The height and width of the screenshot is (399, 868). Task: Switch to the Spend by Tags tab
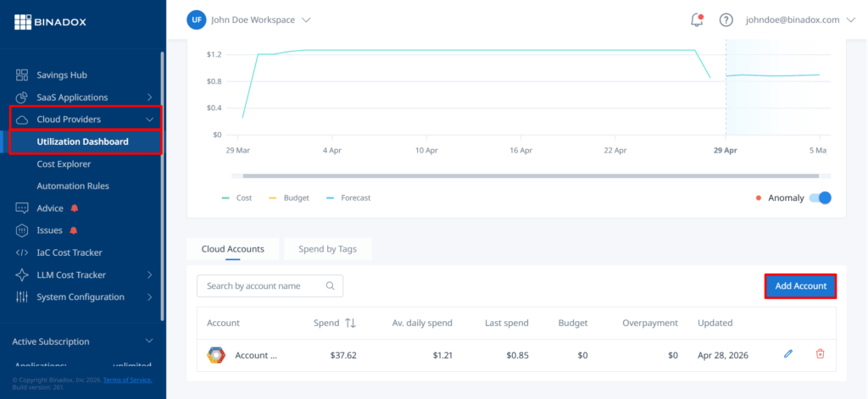327,249
